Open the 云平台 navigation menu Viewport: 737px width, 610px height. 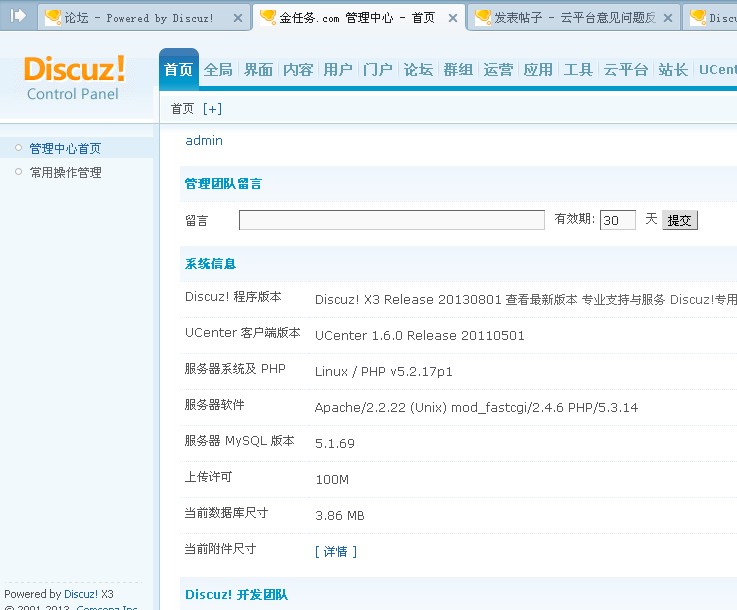coord(626,70)
